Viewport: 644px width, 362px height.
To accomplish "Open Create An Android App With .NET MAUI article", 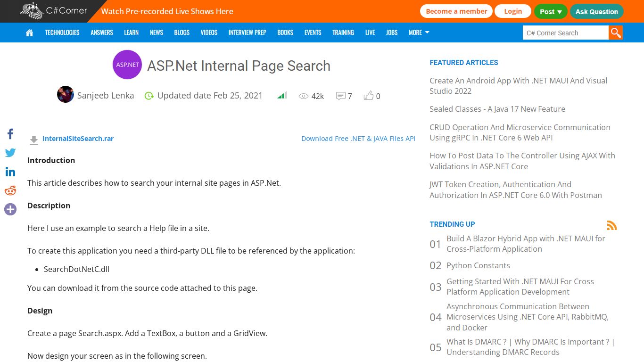I will [x=519, y=86].
